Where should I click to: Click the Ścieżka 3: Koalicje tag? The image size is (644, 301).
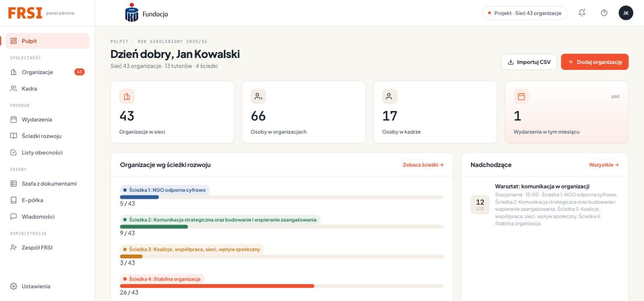[192, 249]
